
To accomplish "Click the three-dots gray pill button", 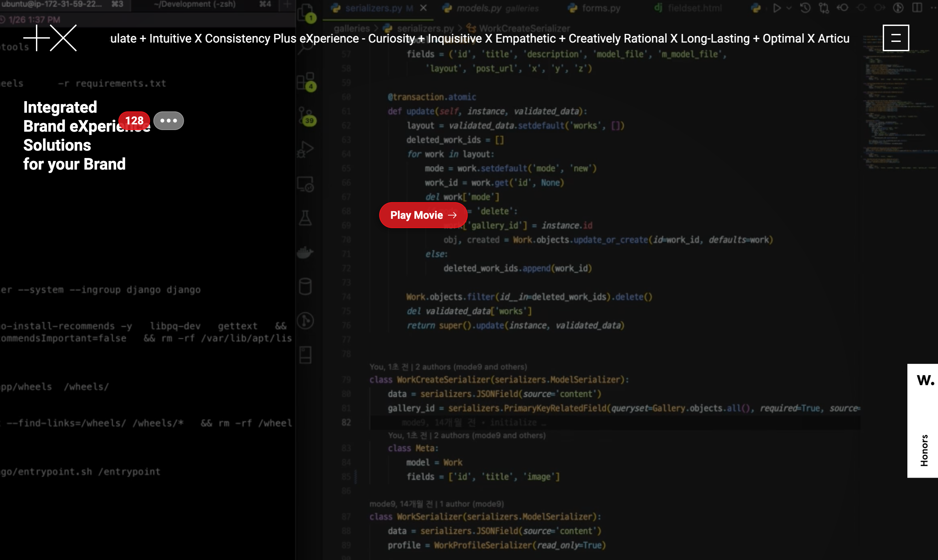I will pos(168,121).
